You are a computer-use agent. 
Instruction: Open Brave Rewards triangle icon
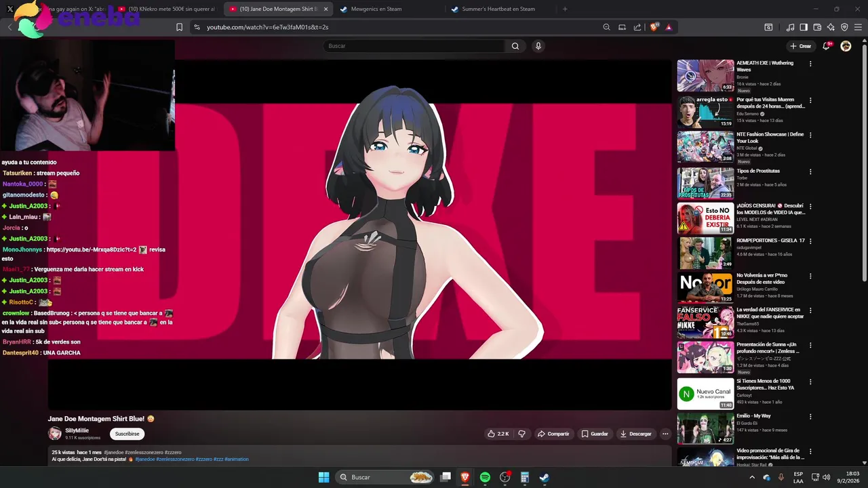point(669,27)
